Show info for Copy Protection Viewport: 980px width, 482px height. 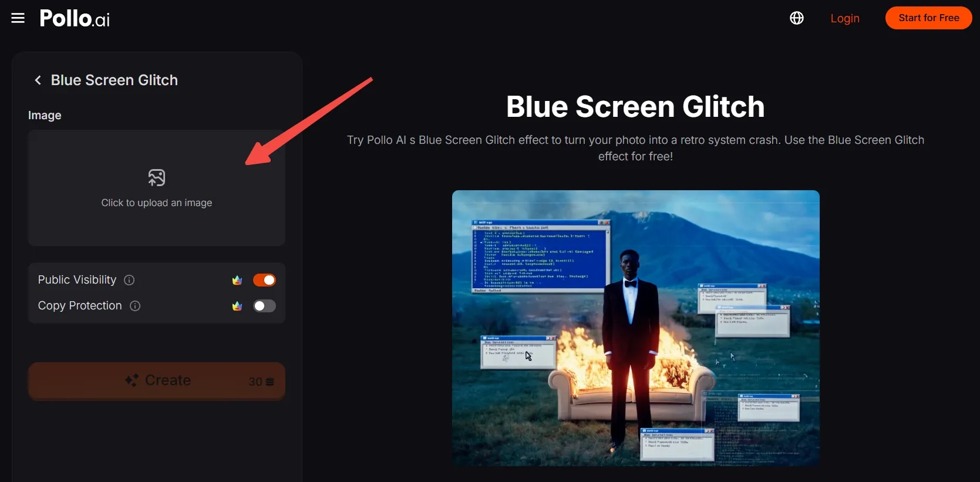pyautogui.click(x=135, y=306)
